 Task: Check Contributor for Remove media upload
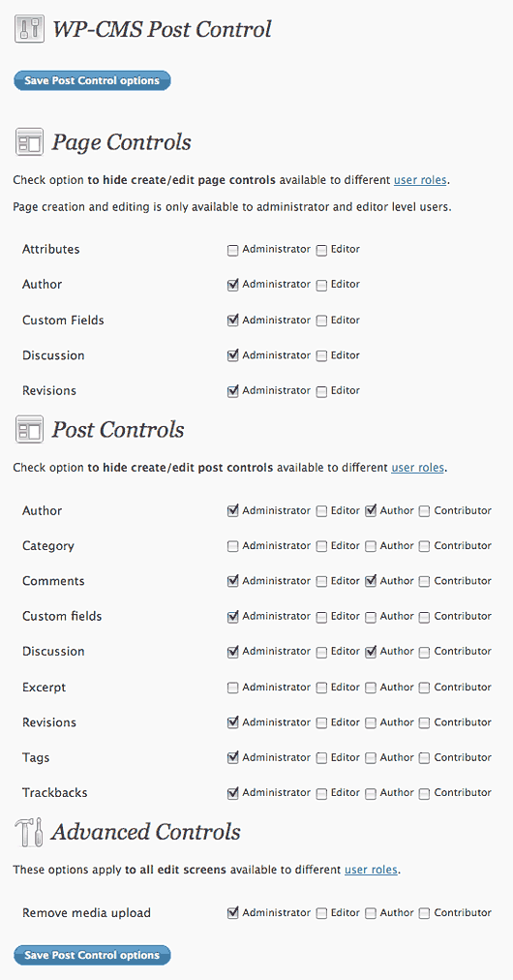(424, 914)
